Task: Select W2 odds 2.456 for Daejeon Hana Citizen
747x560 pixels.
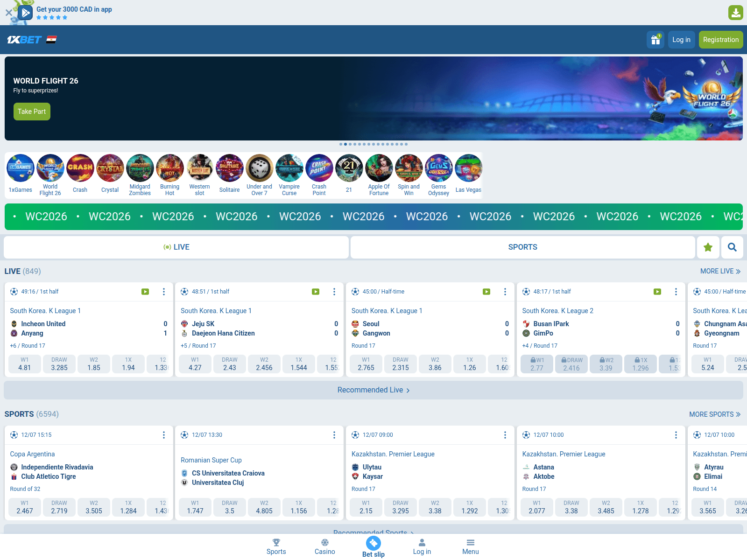Action: (264, 364)
